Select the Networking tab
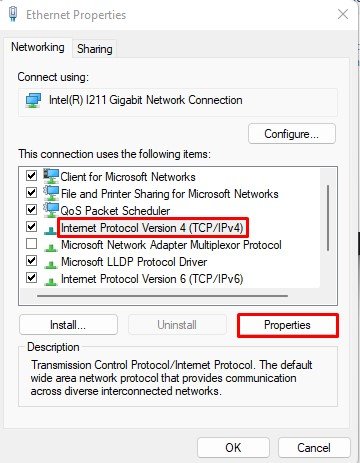The height and width of the screenshot is (463, 360). point(38,47)
